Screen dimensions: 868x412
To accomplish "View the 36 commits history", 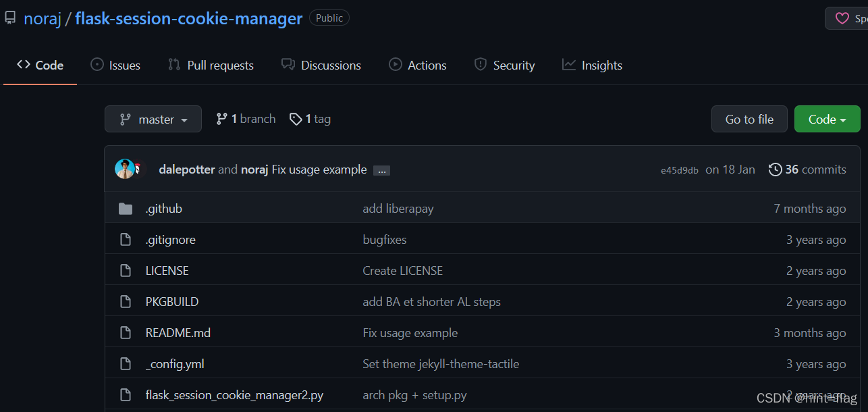I will [x=807, y=170].
